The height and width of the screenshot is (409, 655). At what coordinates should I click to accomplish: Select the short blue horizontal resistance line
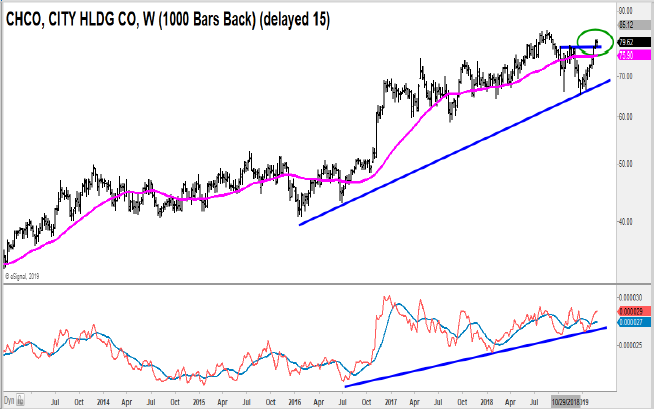click(x=579, y=47)
